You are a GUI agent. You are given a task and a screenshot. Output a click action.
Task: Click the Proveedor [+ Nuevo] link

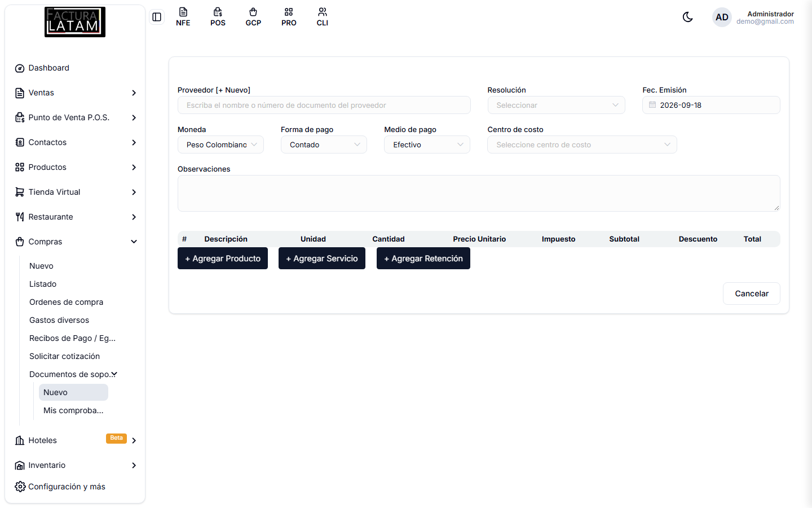pyautogui.click(x=233, y=90)
